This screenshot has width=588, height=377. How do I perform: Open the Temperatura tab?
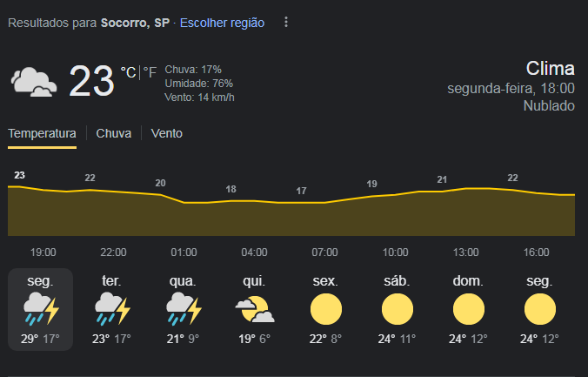click(x=42, y=134)
